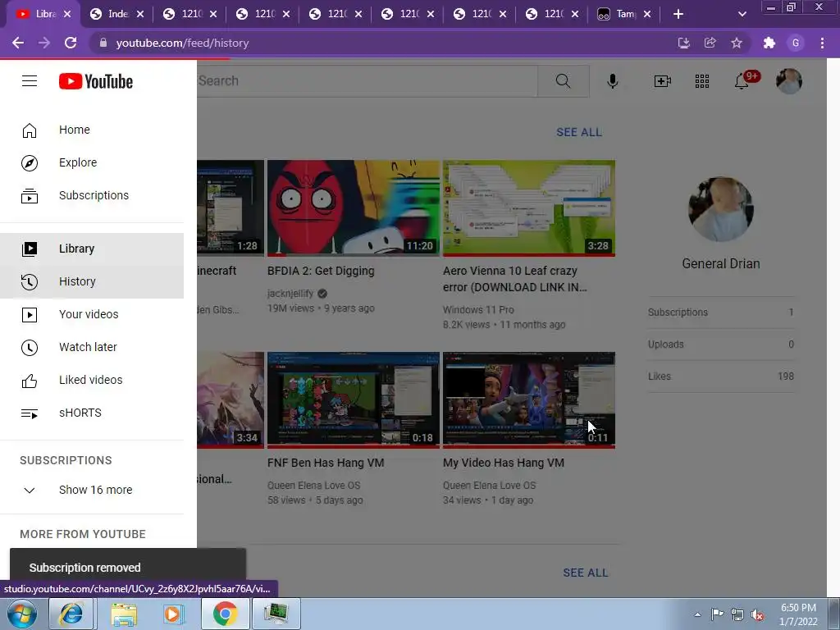Open the Chrome profile G button
Image resolution: width=840 pixels, height=630 pixels.
click(x=796, y=43)
